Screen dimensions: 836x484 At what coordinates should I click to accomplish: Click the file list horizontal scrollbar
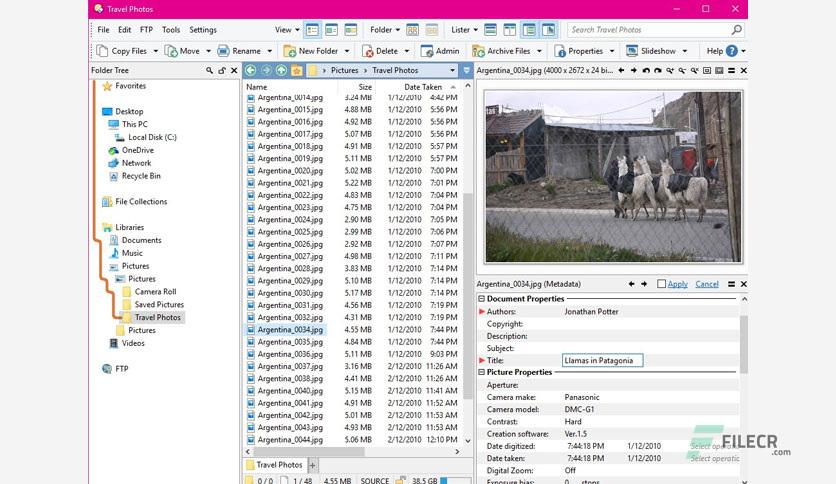click(309, 451)
